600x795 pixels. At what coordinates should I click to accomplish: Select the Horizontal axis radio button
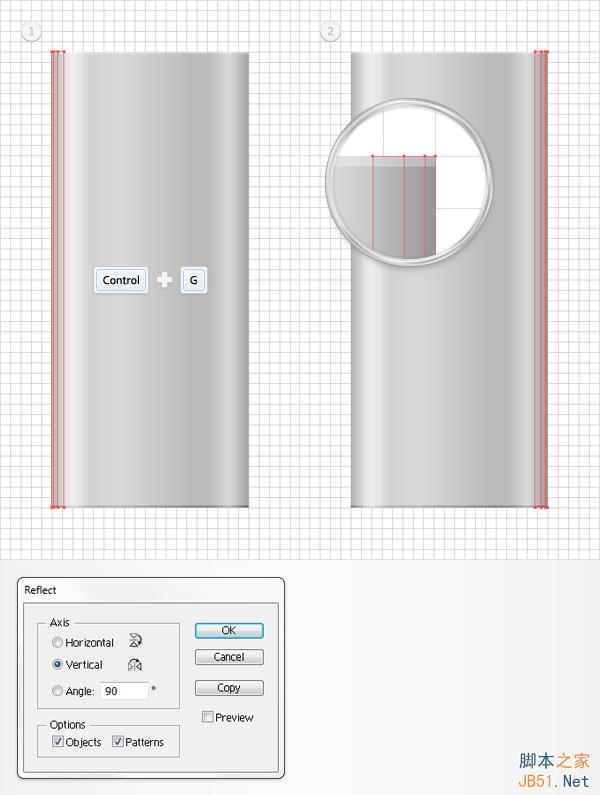[57, 642]
